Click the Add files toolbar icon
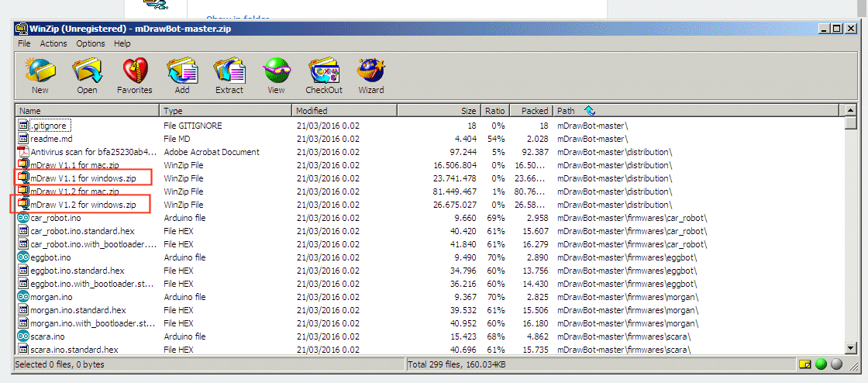868x383 pixels. [x=182, y=71]
